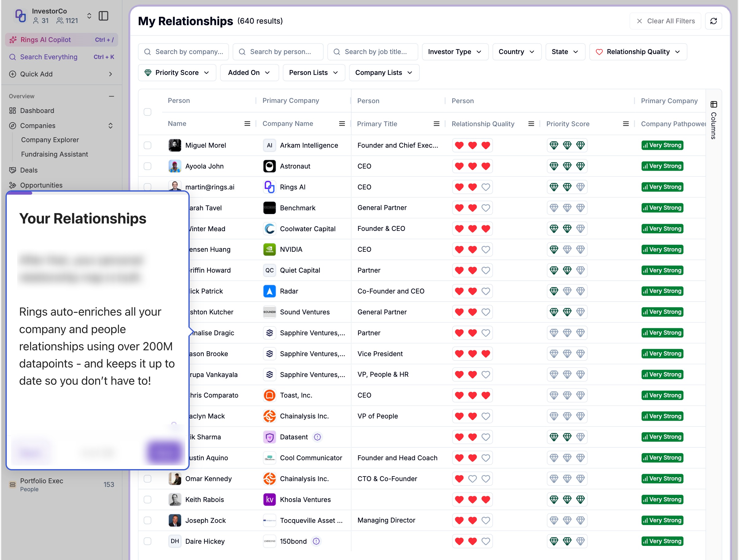The image size is (739, 560).
Task: Open the Relationship Quality filter dropdown
Action: [638, 52]
